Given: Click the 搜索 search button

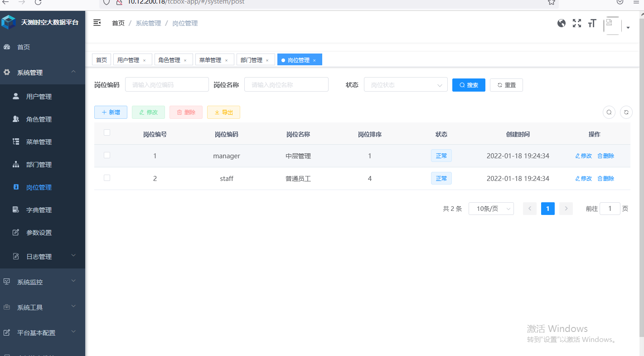Looking at the screenshot, I should tap(469, 85).
